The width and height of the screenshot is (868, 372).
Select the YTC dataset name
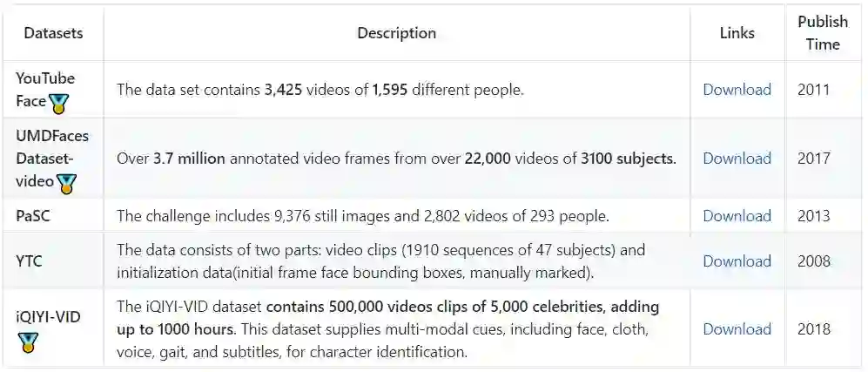(30, 260)
